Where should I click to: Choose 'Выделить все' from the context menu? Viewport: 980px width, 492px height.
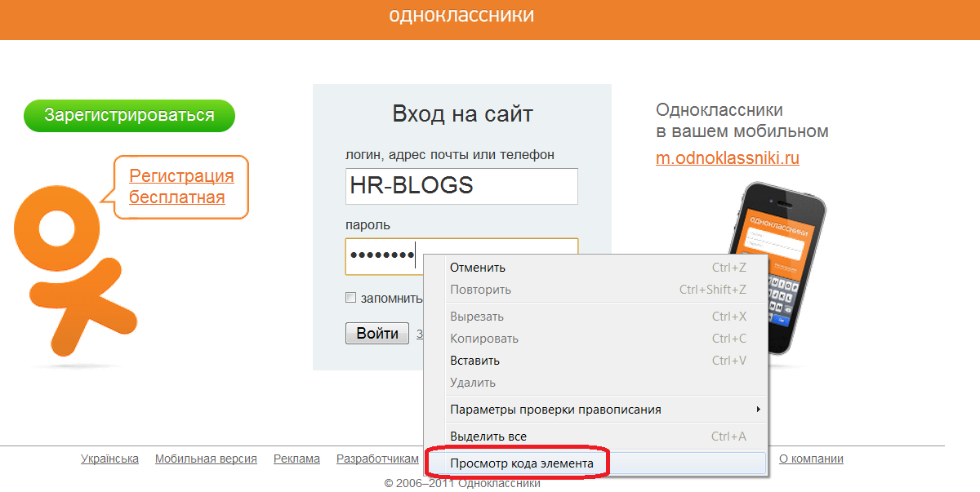(x=596, y=437)
